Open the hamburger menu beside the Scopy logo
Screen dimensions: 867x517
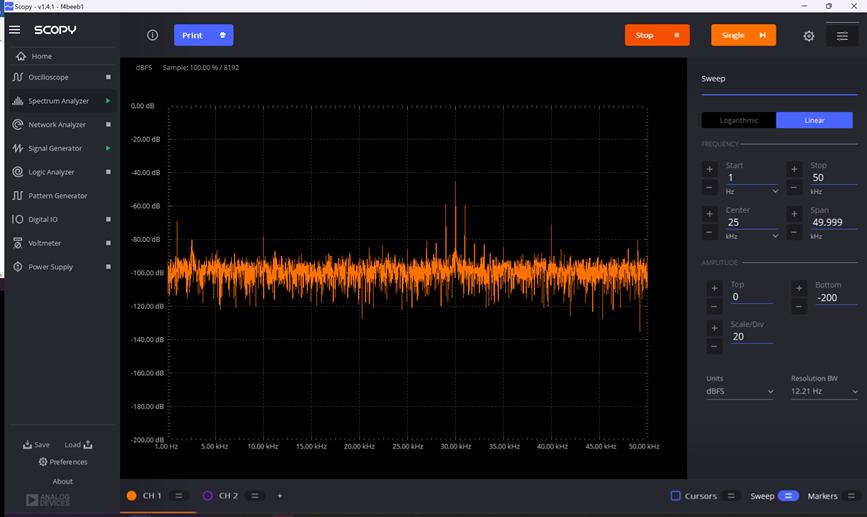[x=14, y=30]
